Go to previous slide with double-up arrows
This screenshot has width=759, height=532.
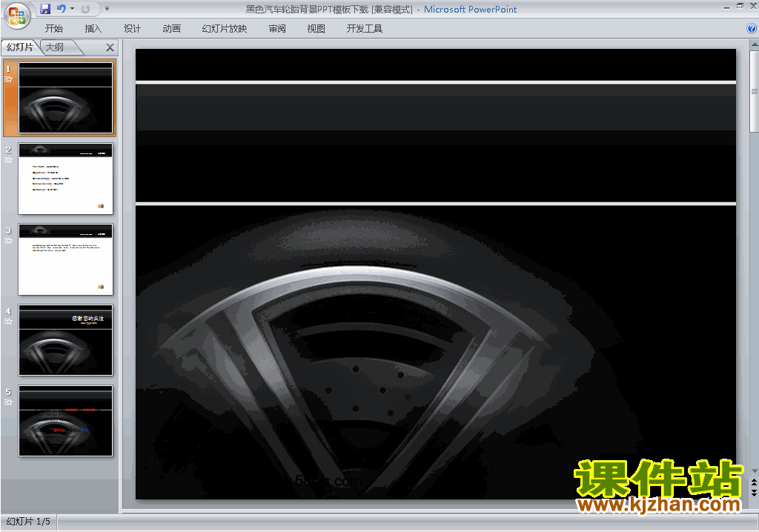click(x=754, y=482)
